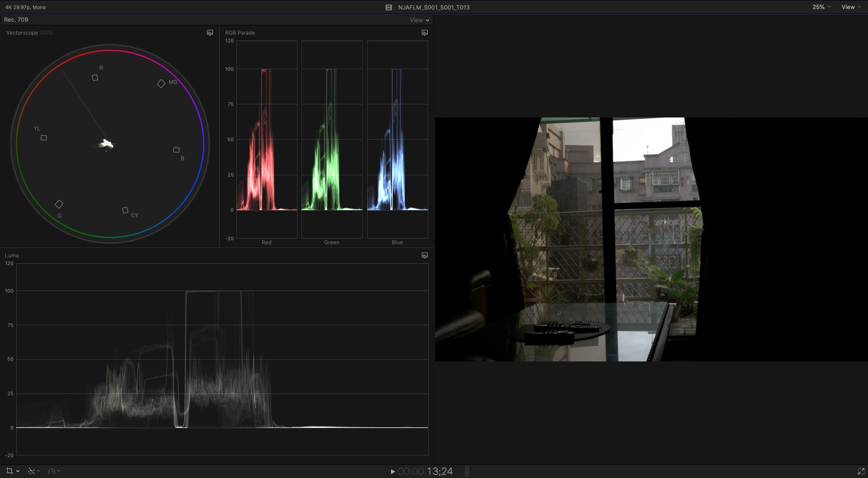Click the clip filmstrip icon beside title

point(388,7)
